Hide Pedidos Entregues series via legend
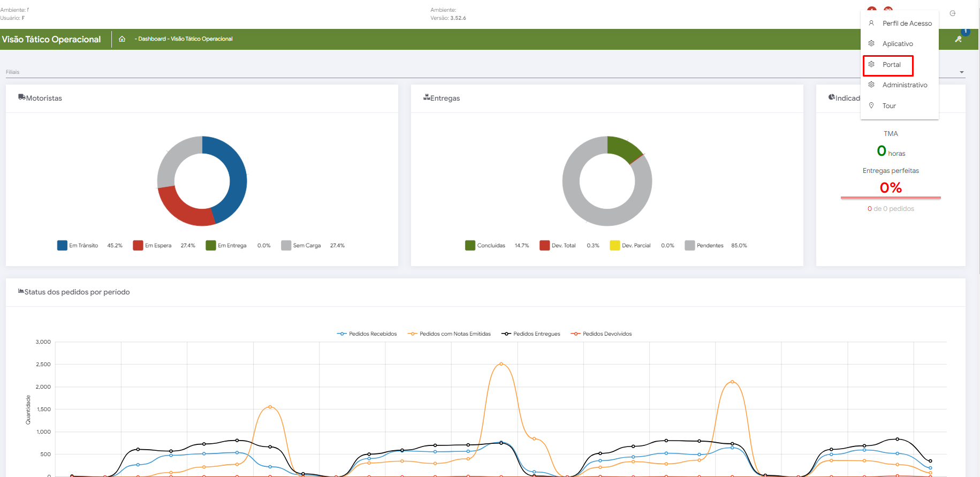Viewport: 980px width, 477px height. (x=531, y=334)
